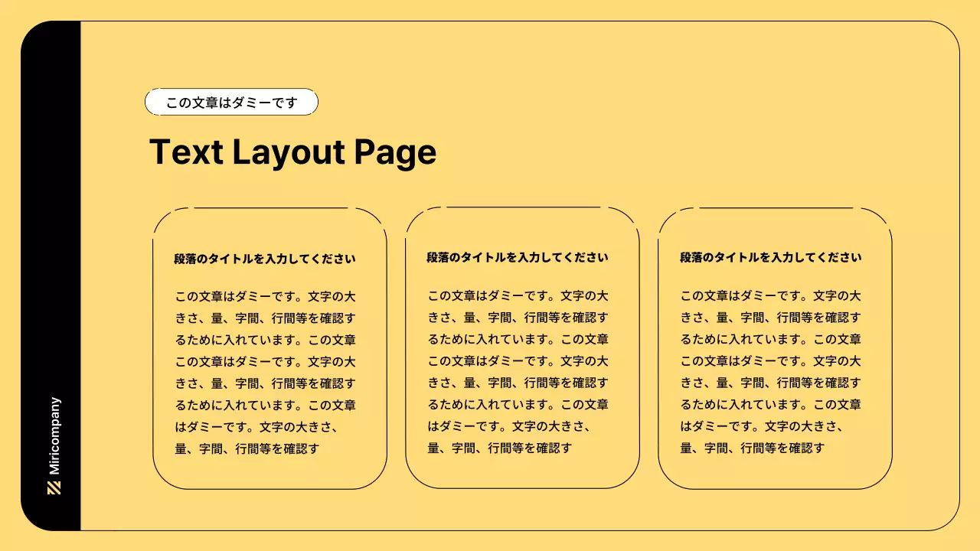Click the yellow logo symbol above the rounded corner
The height and width of the screenshot is (551, 980).
pyautogui.click(x=53, y=487)
